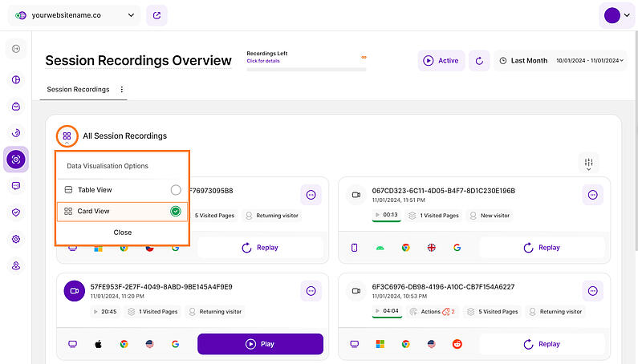Select the session recordings sidebar icon
Image resolution: width=638 pixels, height=364 pixels.
click(x=16, y=160)
